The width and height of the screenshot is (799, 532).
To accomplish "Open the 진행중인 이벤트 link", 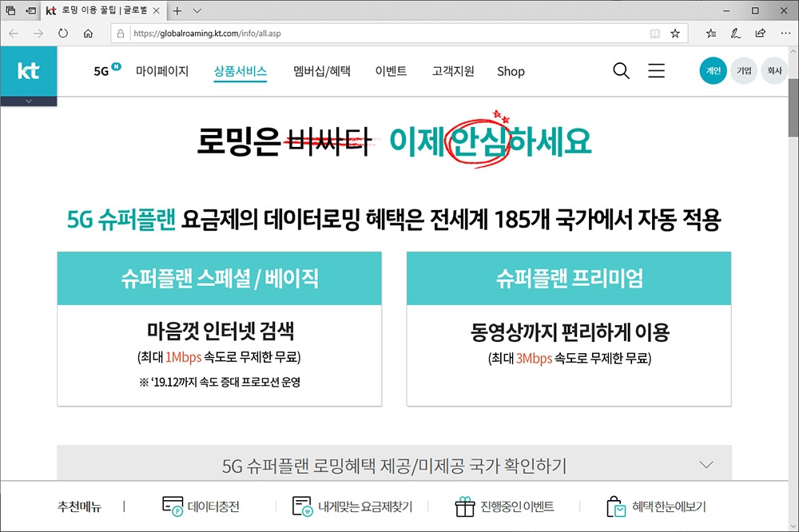I will pyautogui.click(x=517, y=506).
